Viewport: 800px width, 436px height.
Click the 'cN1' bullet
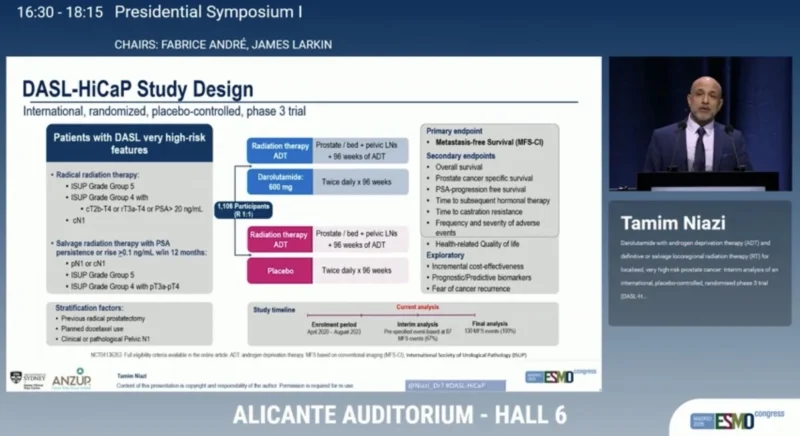tap(76, 220)
